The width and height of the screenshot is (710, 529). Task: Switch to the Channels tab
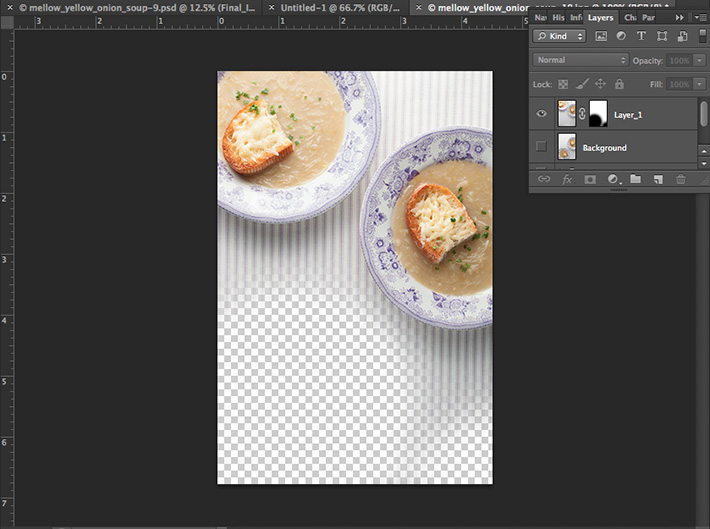[630, 17]
